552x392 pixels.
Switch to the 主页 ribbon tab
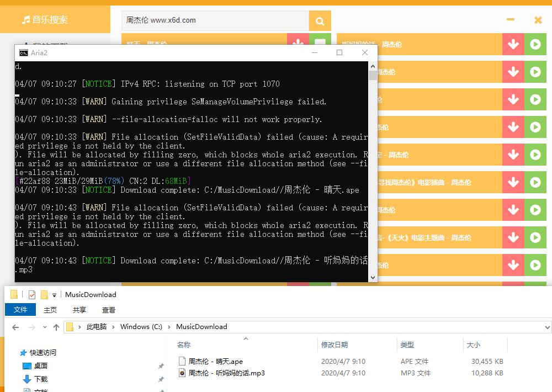(x=50, y=310)
